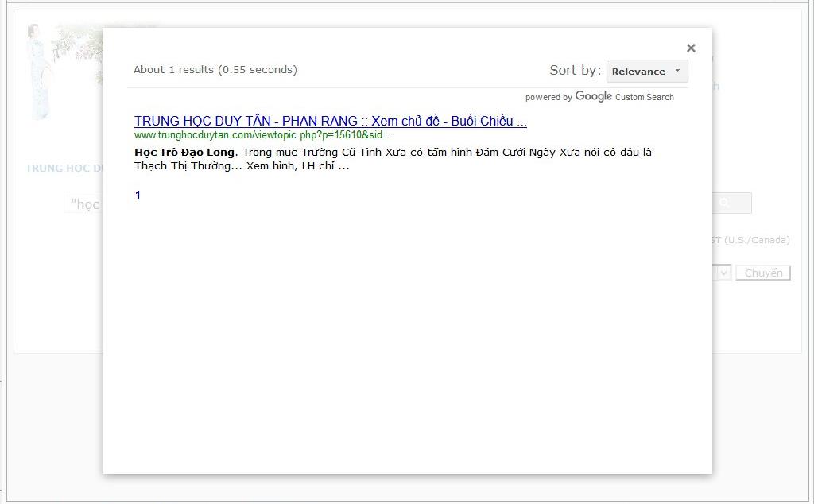Open the TRUNG HỌC DUY TÂN result link

click(330, 121)
